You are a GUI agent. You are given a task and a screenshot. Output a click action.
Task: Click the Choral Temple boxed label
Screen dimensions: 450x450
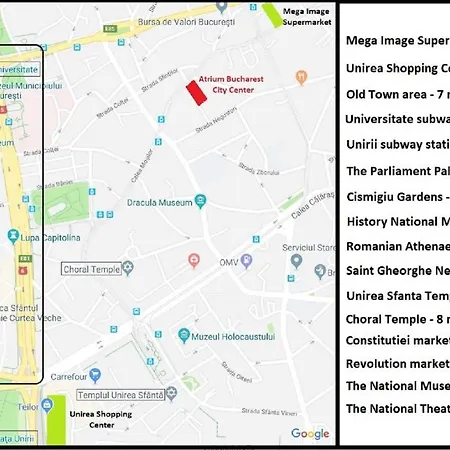click(x=91, y=269)
